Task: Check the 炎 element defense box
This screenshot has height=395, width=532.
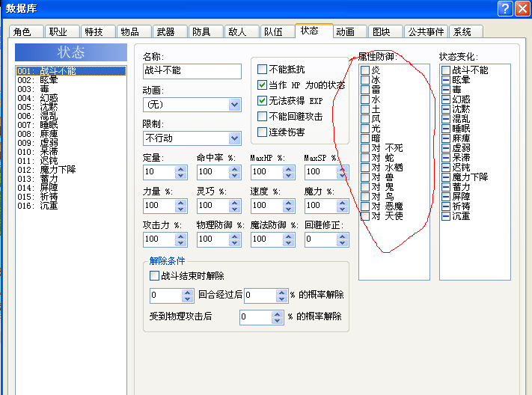Action: [365, 70]
